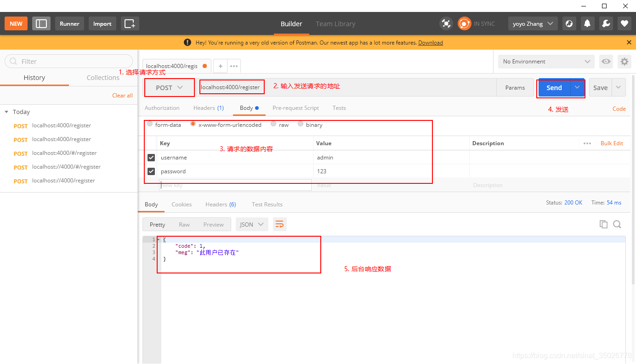Select binary body type
The width and height of the screenshot is (636, 364).
pos(301,124)
